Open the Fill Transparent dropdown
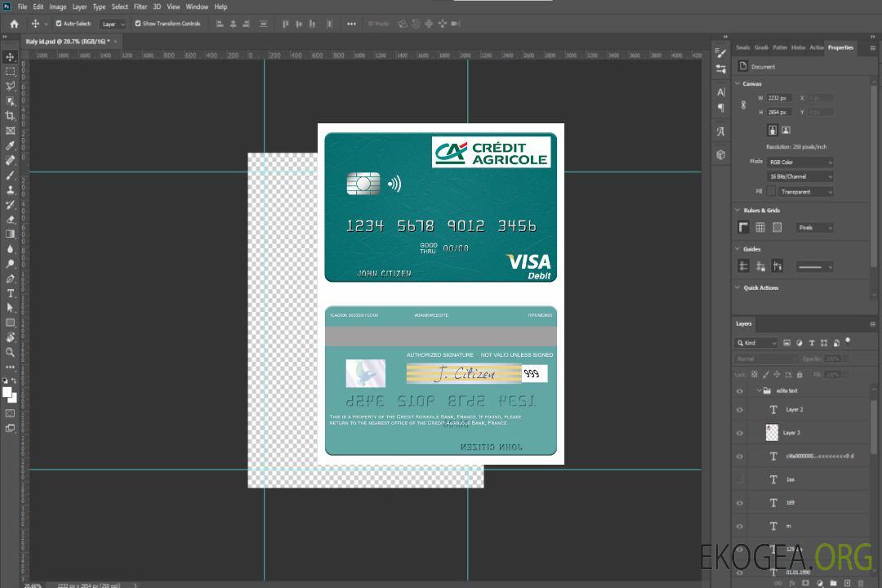882x588 pixels. (805, 192)
